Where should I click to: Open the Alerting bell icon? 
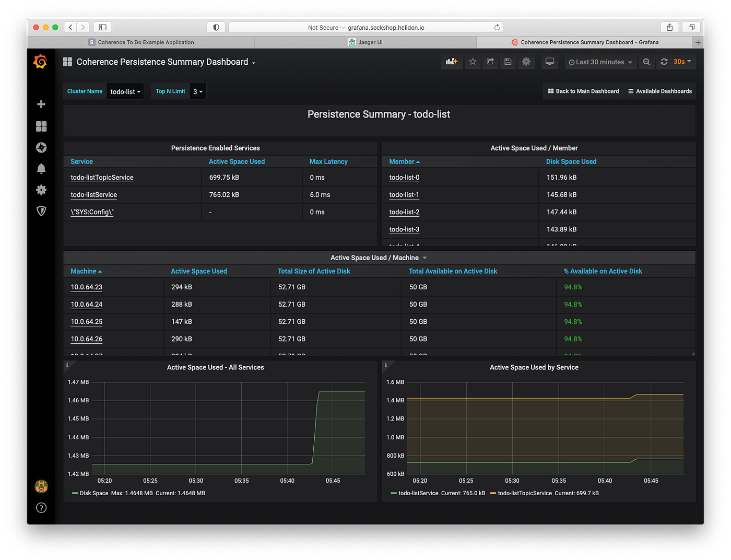tap(41, 168)
